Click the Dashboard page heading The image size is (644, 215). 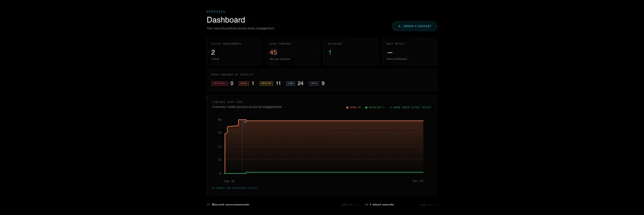click(x=226, y=20)
